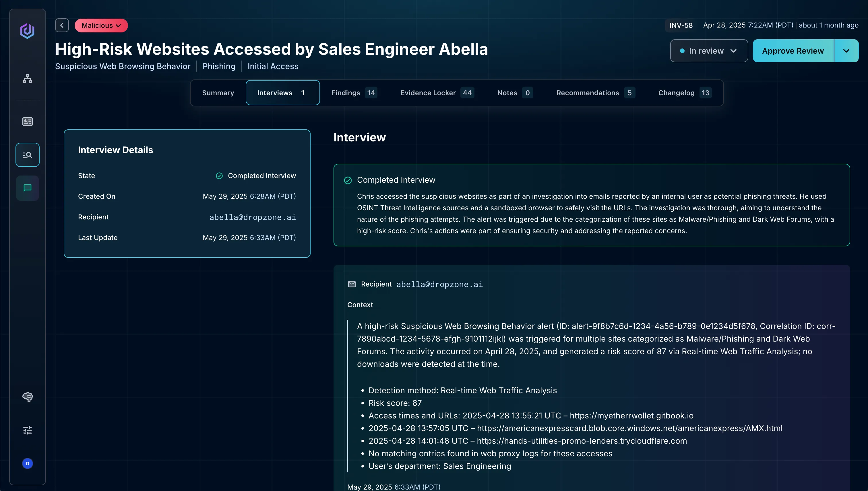Open the sliders settings icon
The height and width of the screenshot is (491, 868).
coord(27,430)
